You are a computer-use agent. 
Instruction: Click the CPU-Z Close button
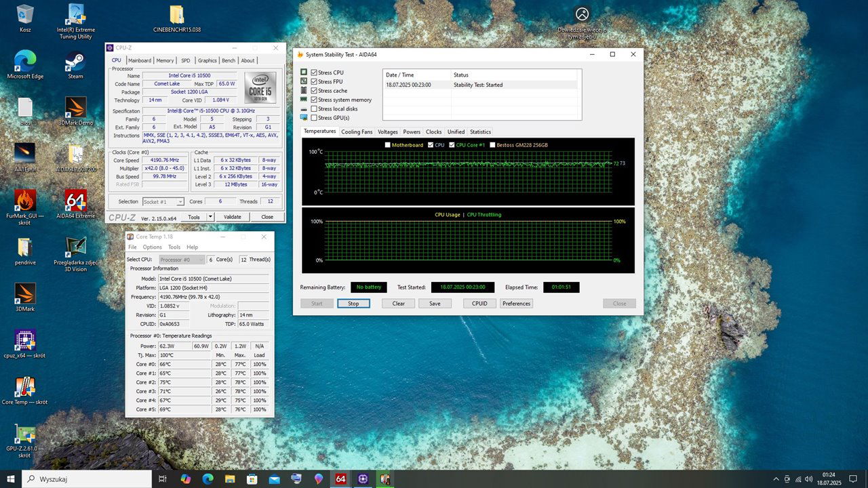point(267,217)
